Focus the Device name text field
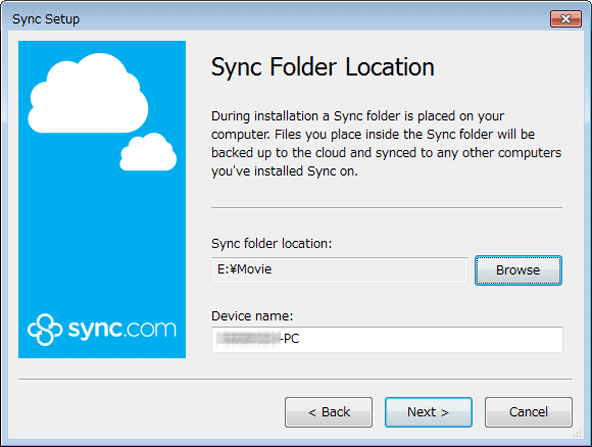This screenshot has width=592, height=447. click(387, 339)
